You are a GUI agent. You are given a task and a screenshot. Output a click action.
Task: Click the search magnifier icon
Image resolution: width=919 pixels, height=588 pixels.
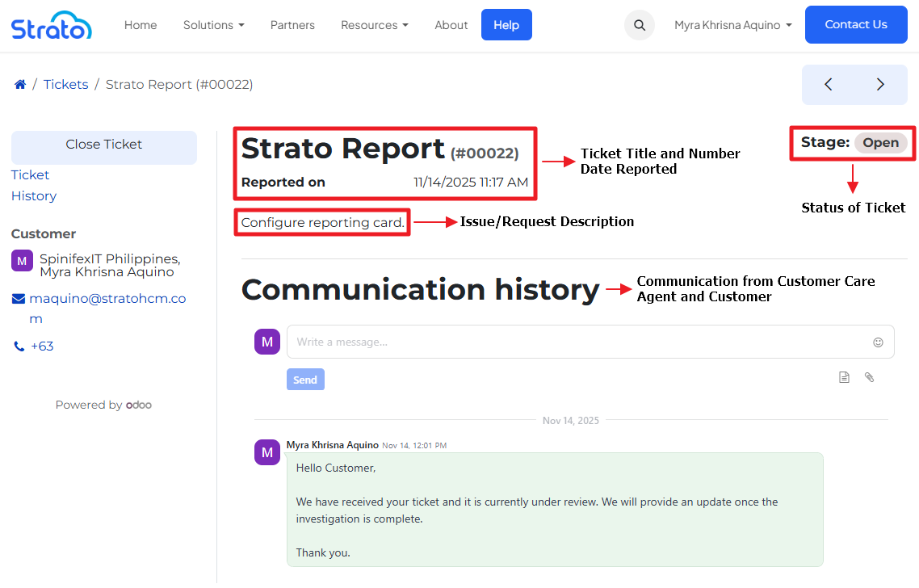click(x=639, y=25)
